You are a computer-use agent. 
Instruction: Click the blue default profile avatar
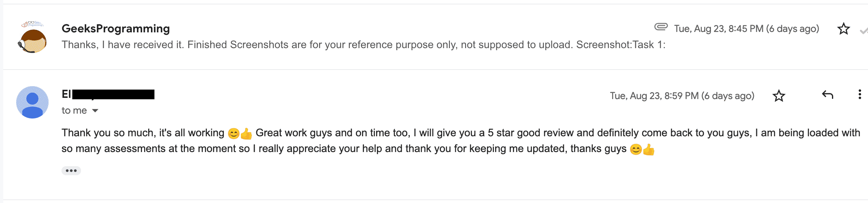click(x=32, y=102)
